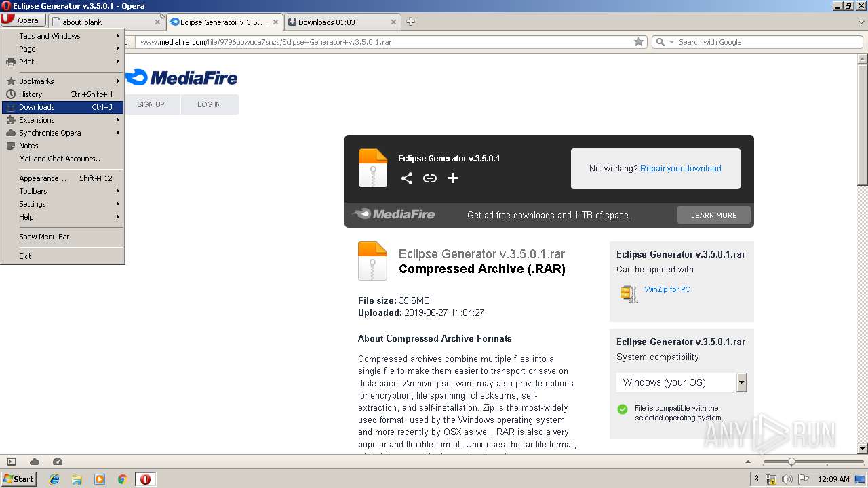Click the Opera Turbo speedometer icon
The height and width of the screenshot is (488, 868).
(x=58, y=462)
